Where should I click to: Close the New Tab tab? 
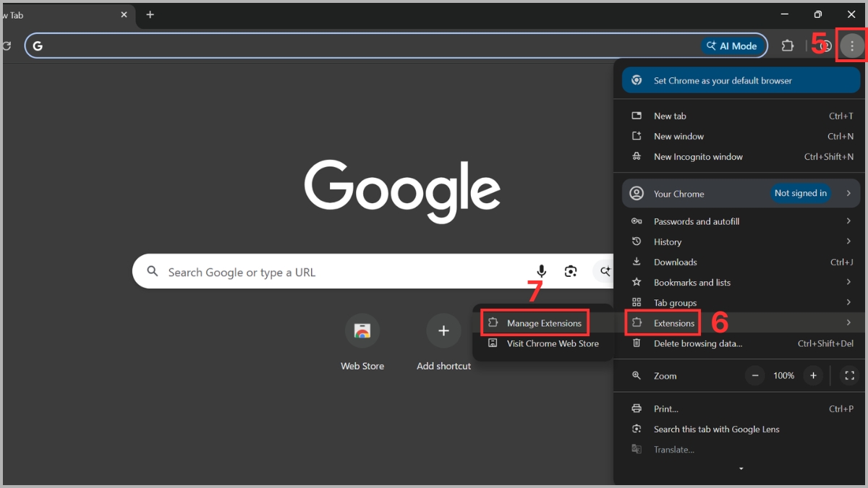click(124, 14)
